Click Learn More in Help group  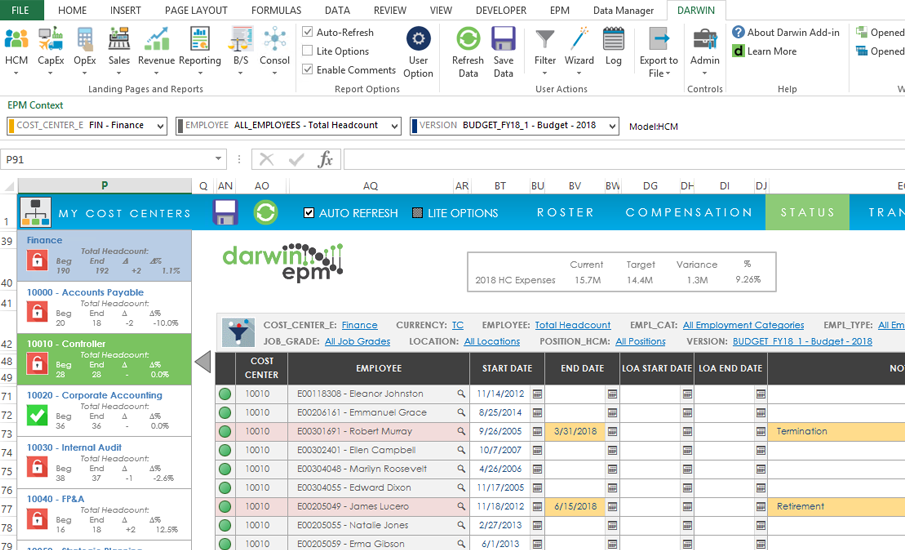(765, 51)
